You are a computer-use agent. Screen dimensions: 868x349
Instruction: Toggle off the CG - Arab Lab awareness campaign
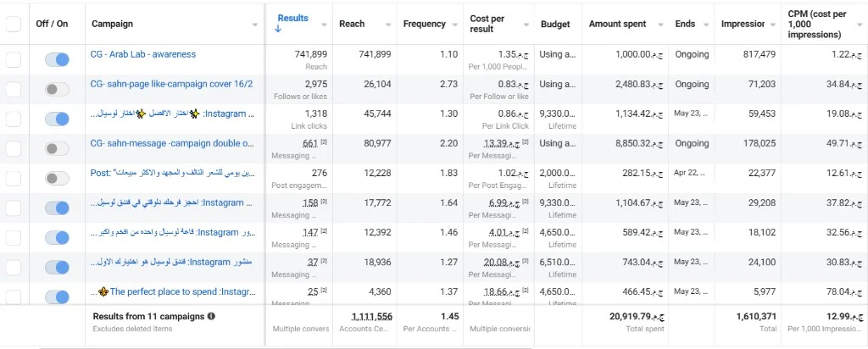point(57,60)
